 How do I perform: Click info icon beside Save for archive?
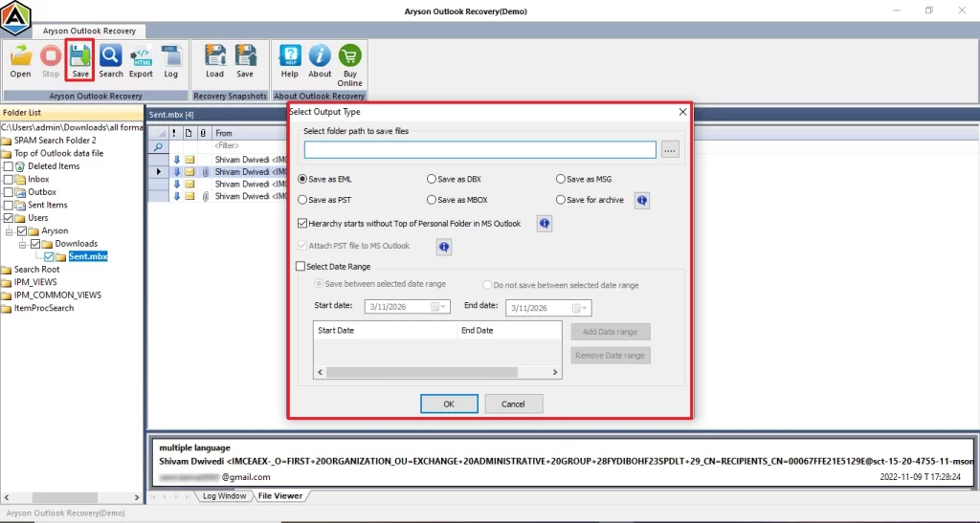642,201
